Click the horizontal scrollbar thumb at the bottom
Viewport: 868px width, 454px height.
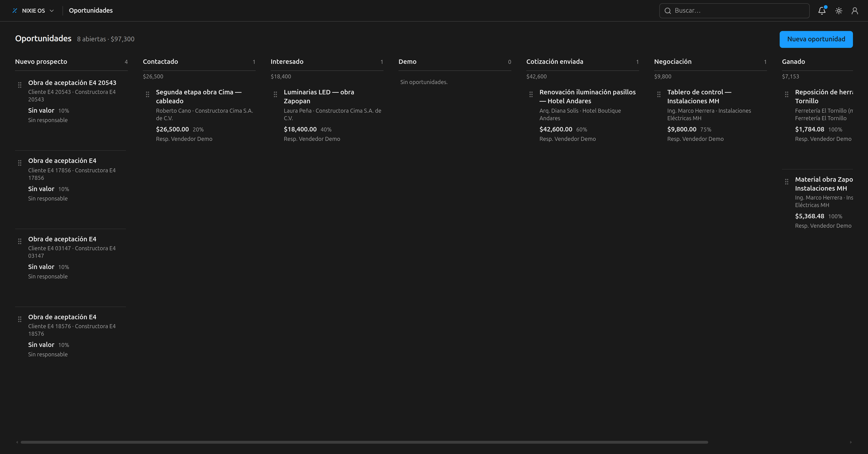point(364,442)
